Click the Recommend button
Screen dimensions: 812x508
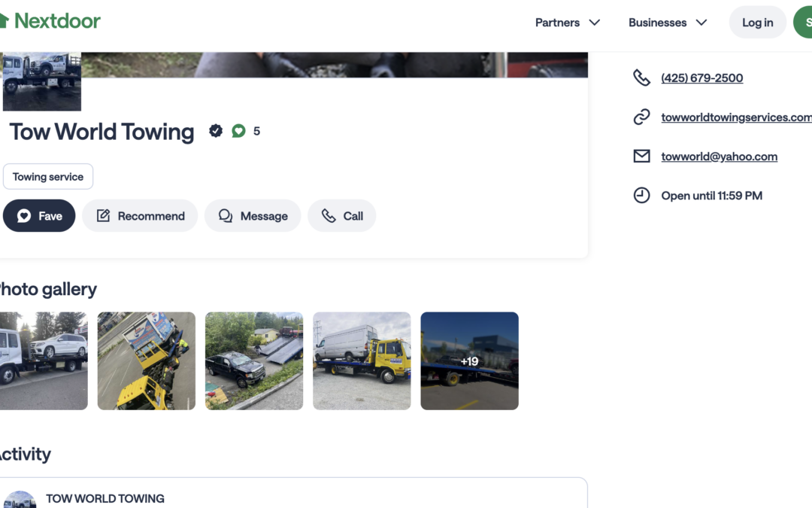click(x=140, y=216)
